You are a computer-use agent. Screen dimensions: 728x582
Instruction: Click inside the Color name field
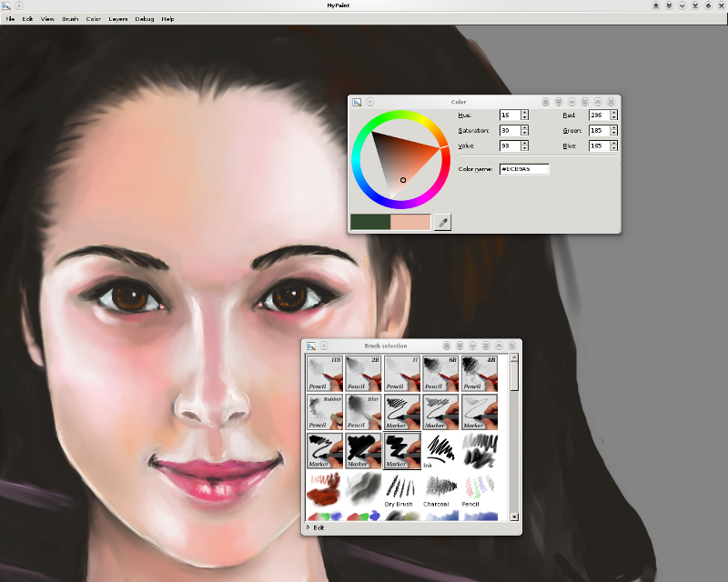coord(523,168)
